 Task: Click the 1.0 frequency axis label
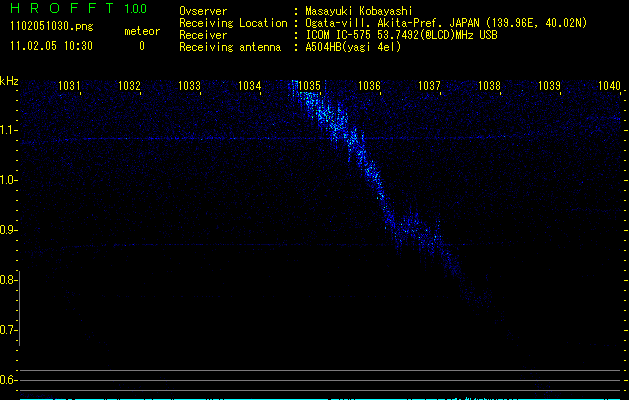click(x=8, y=180)
